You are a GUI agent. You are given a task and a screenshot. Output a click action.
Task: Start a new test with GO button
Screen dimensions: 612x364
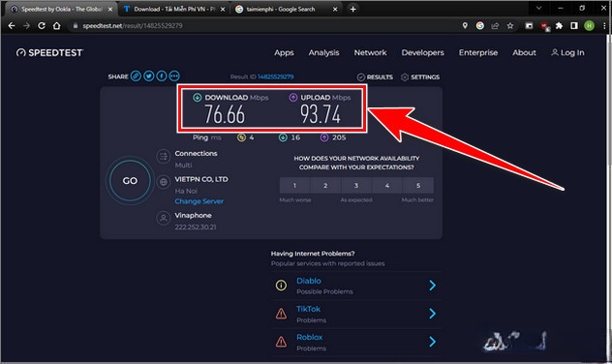click(130, 181)
